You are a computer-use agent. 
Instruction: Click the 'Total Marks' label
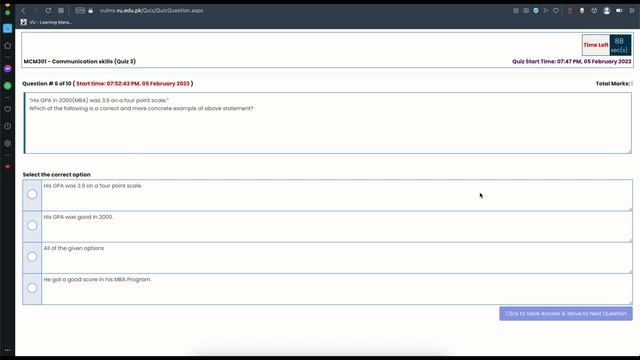point(614,83)
